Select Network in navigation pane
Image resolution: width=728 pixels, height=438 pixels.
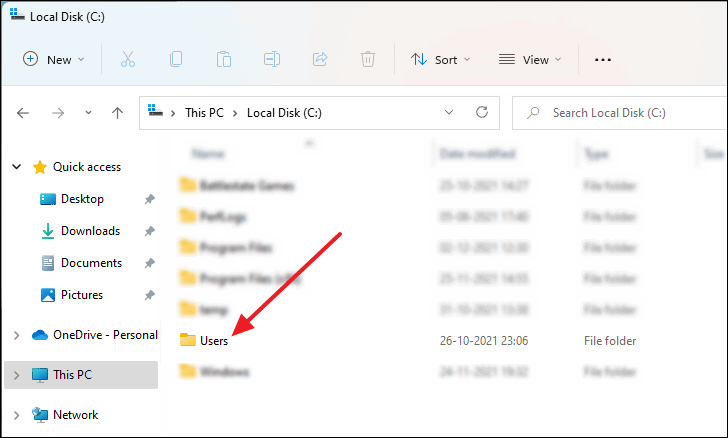point(76,415)
